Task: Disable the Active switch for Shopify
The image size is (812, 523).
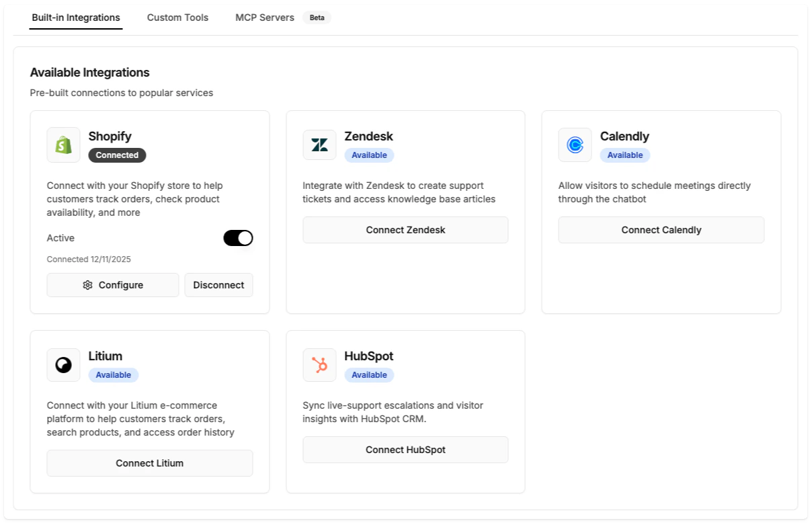Action: click(238, 237)
